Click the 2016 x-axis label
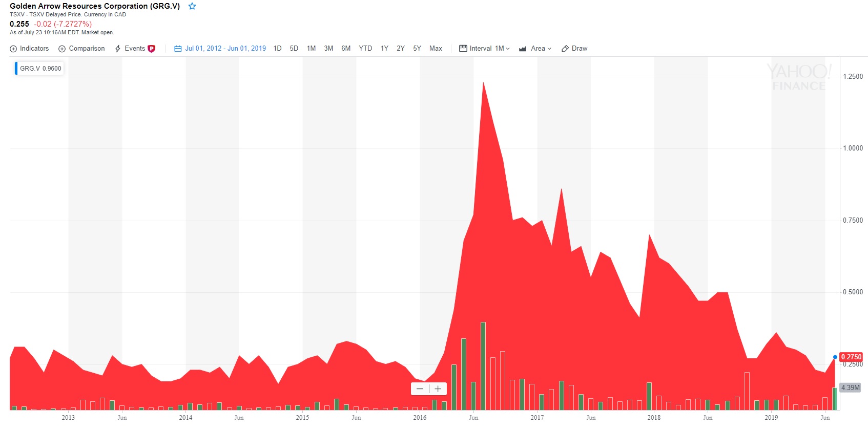Screen dimensions: 868x432 420,418
